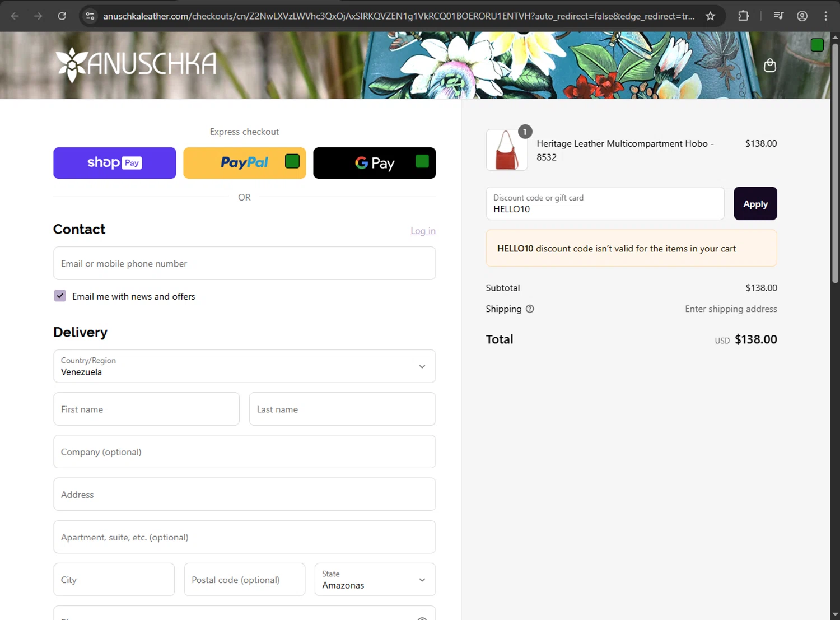
Task: Click the page vertical scrollbar
Action: click(x=835, y=162)
